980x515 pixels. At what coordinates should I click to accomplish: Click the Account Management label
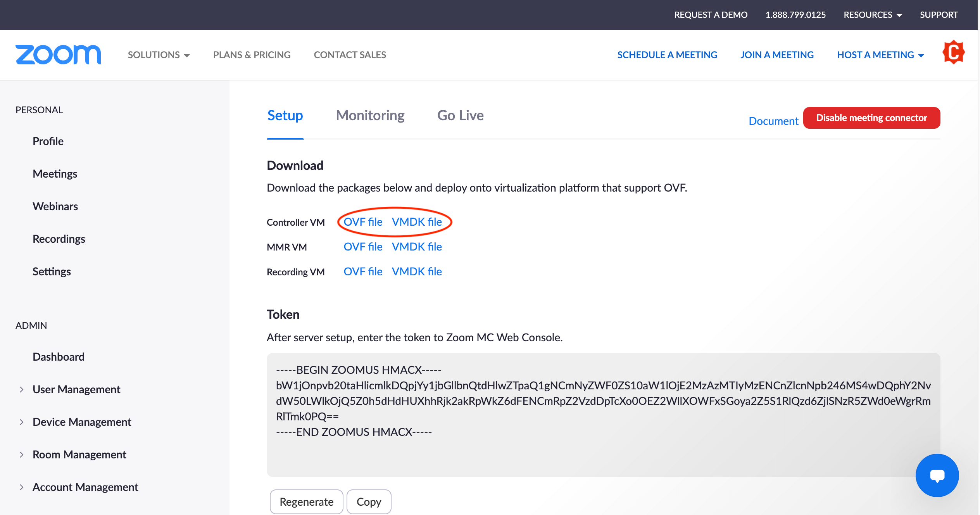pyautogui.click(x=85, y=487)
